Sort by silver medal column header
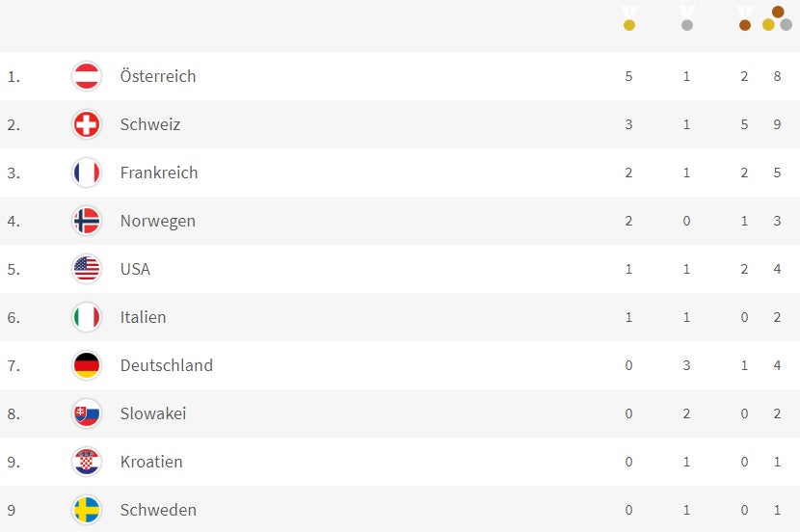 687,18
